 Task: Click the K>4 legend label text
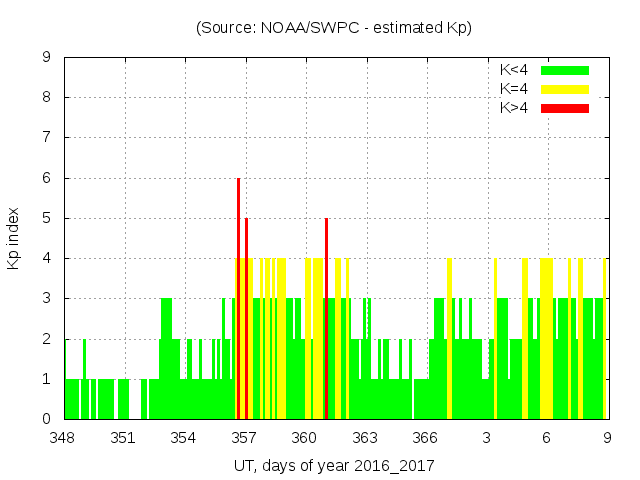pyautogui.click(x=514, y=107)
